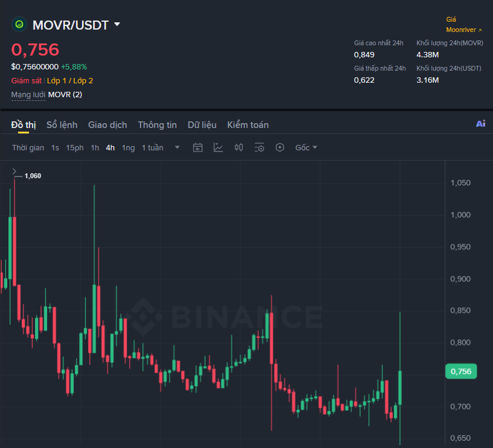Open the Ai assistant icon
493x448 pixels.
coord(480,124)
